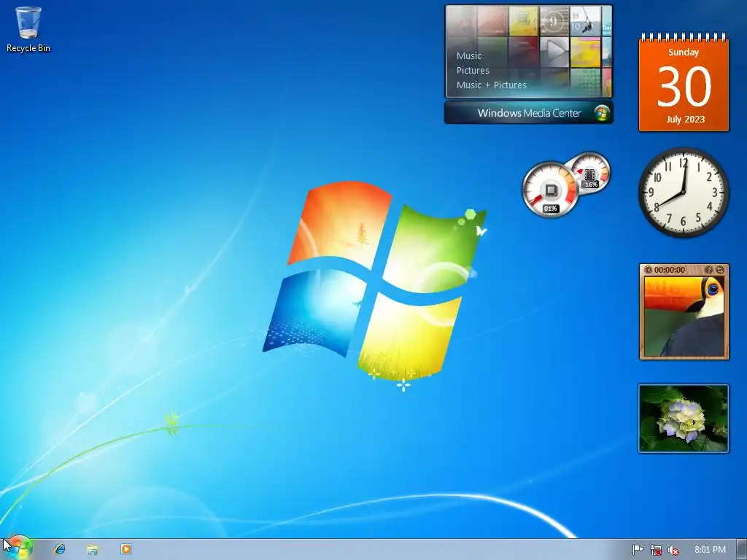The height and width of the screenshot is (560, 747).
Task: Click the memory usage 16% dial
Action: tap(589, 174)
